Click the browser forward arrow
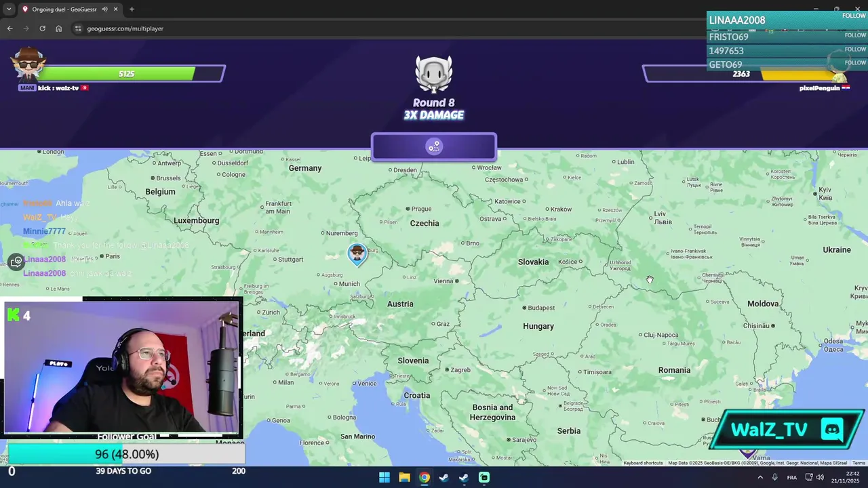Screen dimensions: 868x488 coord(26,28)
